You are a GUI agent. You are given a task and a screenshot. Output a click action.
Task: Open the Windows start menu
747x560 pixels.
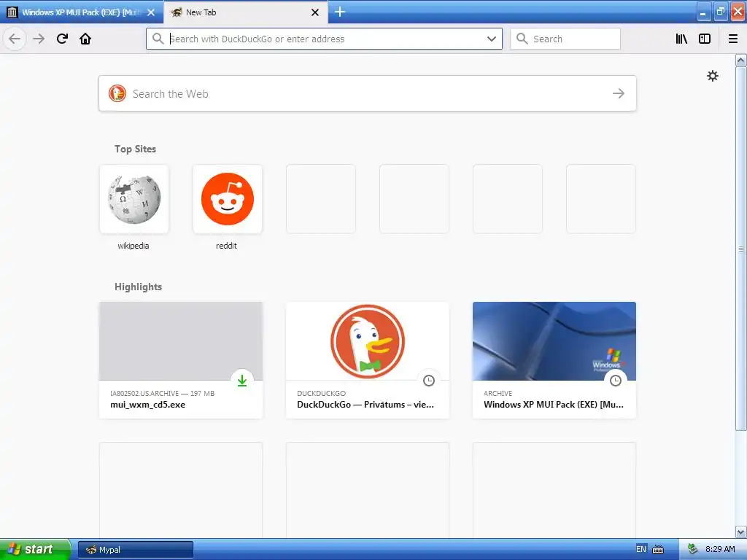(x=35, y=550)
